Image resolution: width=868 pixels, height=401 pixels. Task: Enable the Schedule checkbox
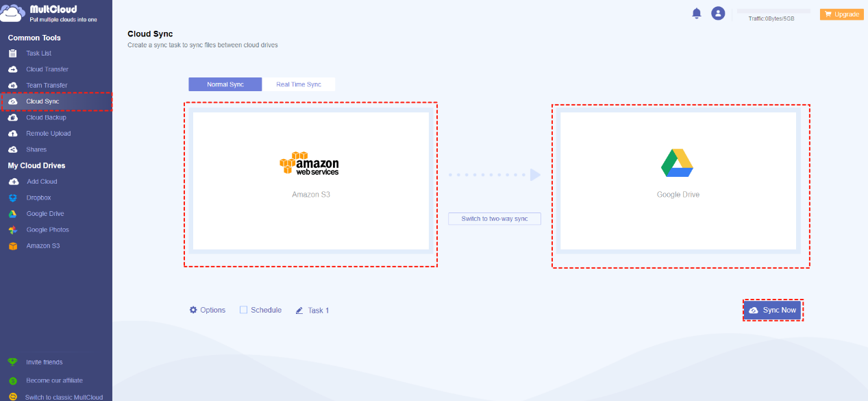point(243,310)
